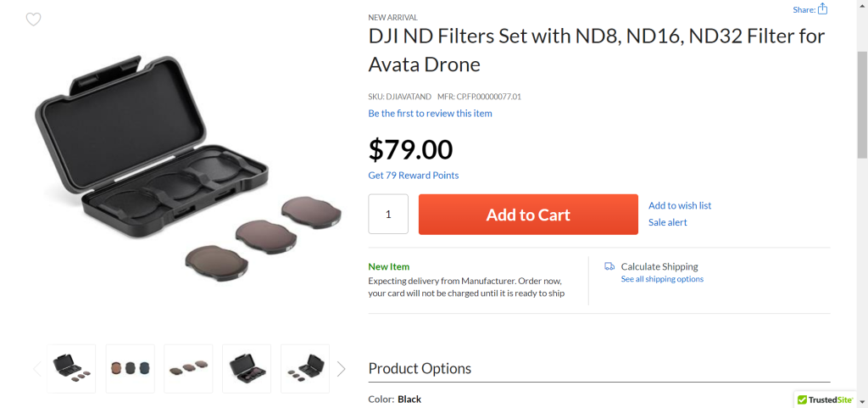Open See all shipping options link
The image size is (868, 408).
point(662,279)
